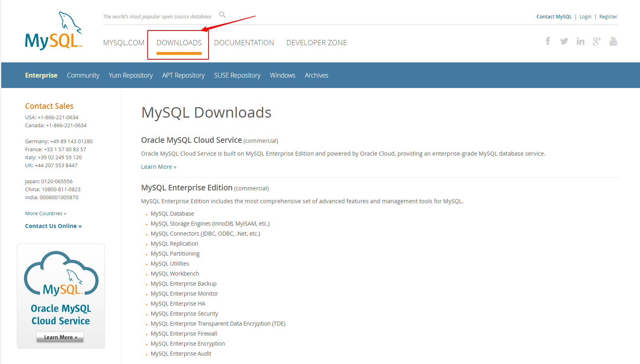Open the DOWNLOADS tab
This screenshot has width=640, height=364.
179,43
